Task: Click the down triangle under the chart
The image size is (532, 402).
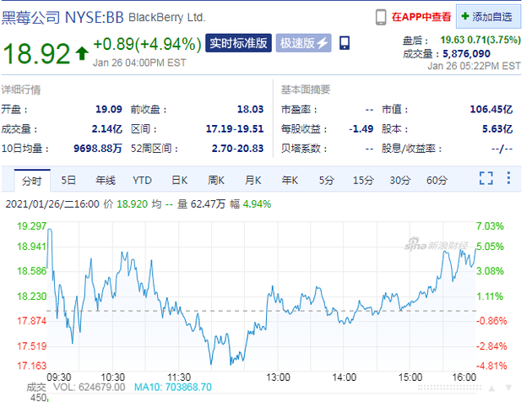Action: coord(508,388)
